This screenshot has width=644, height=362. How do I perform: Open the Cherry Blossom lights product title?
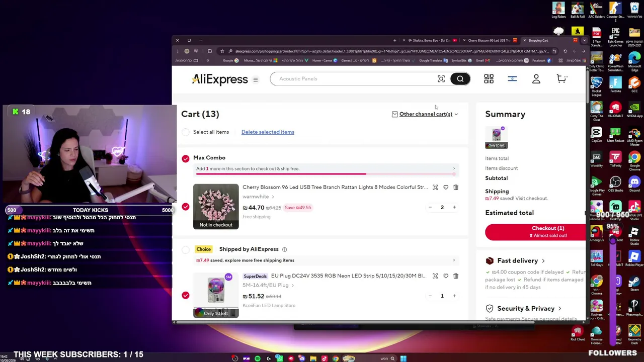point(335,187)
